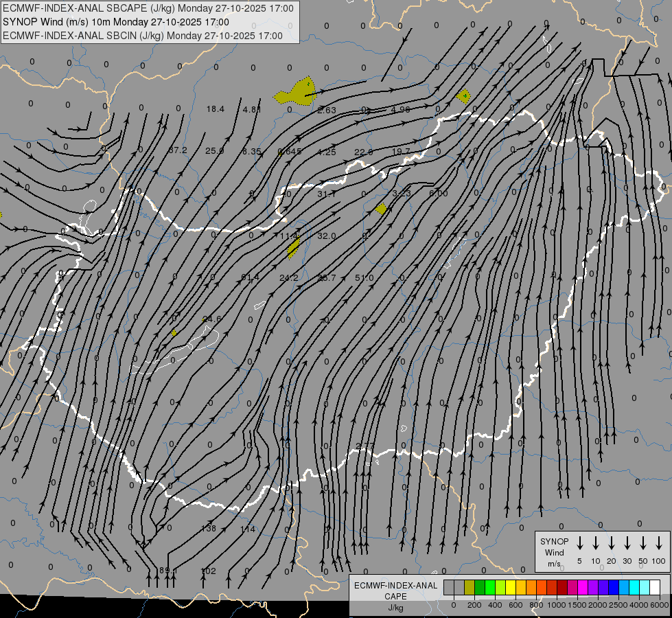Click the light cyan legend swatch before white
This screenshot has width=672, height=618.
pos(645,588)
